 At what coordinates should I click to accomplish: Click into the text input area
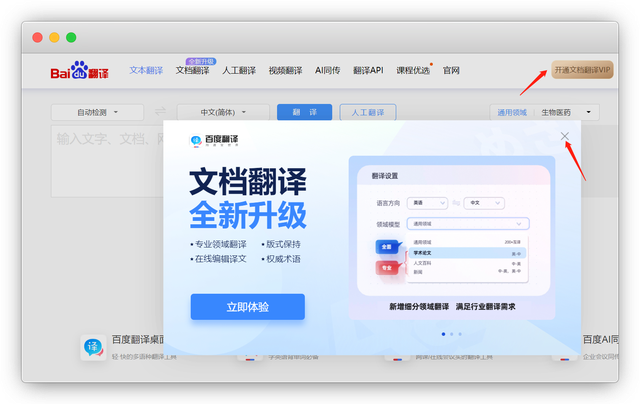(x=107, y=161)
